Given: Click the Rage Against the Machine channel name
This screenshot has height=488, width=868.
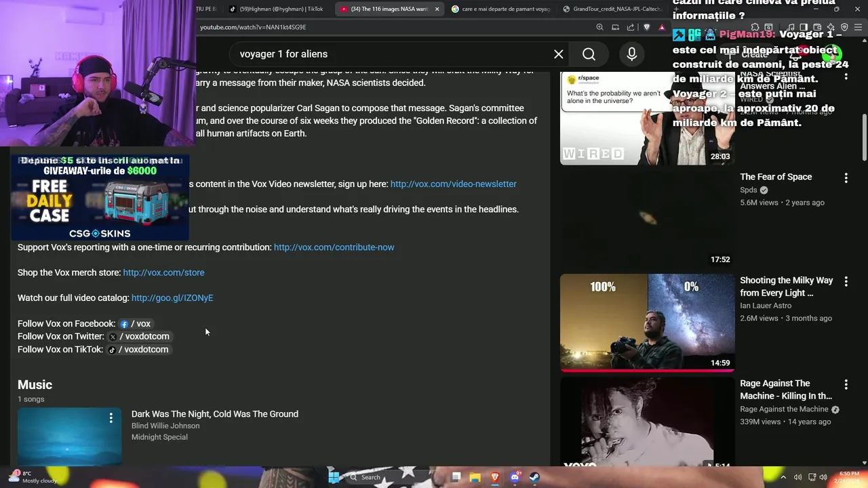Looking at the screenshot, I should point(784,409).
